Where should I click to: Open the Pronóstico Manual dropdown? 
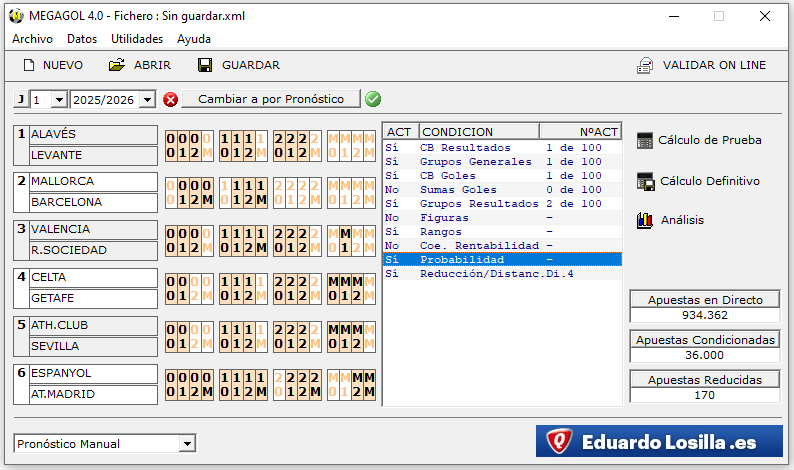coord(187,444)
